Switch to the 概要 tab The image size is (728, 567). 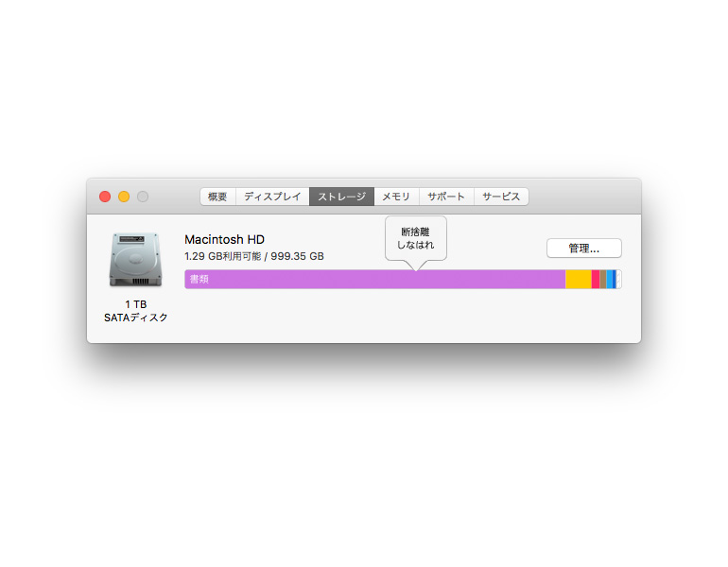point(217,197)
